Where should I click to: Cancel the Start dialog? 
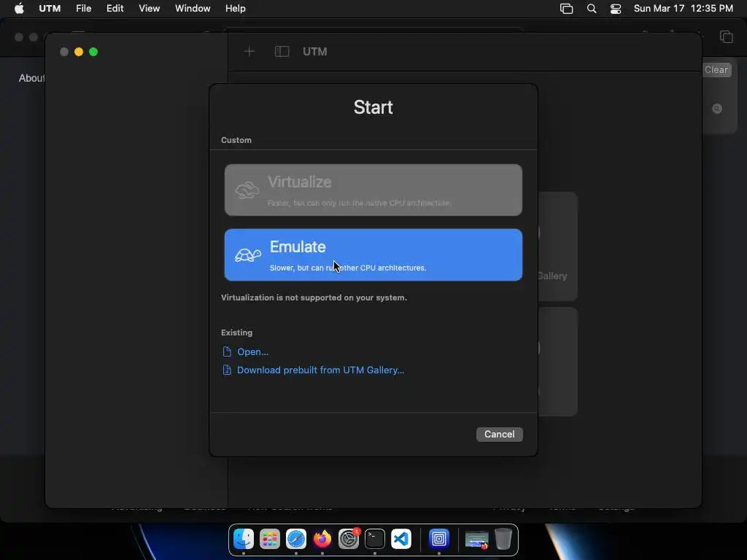click(499, 435)
